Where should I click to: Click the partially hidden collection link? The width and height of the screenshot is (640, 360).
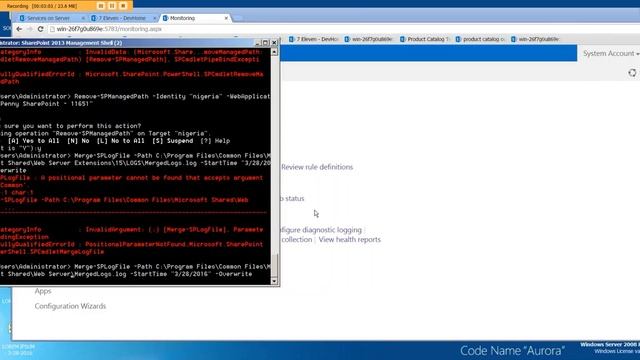[297, 240]
